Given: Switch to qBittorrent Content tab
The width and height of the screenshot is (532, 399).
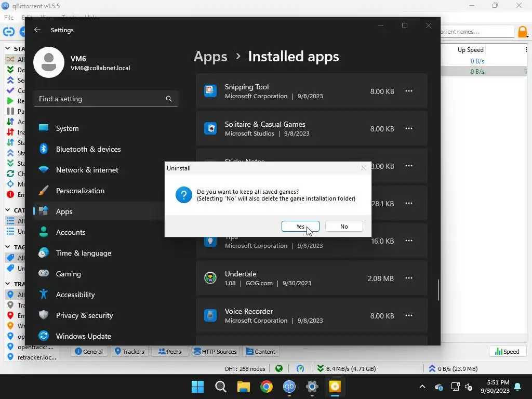Looking at the screenshot, I should 261,352.
